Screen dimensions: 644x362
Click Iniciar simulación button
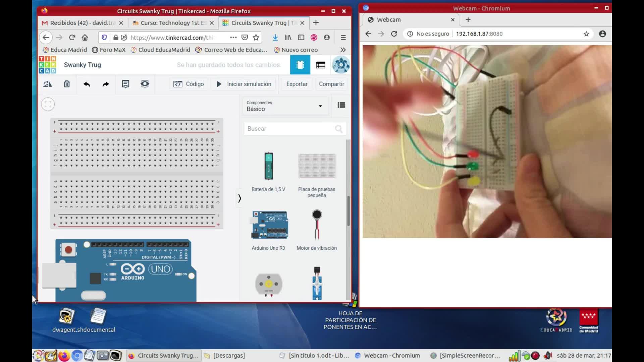[244, 84]
